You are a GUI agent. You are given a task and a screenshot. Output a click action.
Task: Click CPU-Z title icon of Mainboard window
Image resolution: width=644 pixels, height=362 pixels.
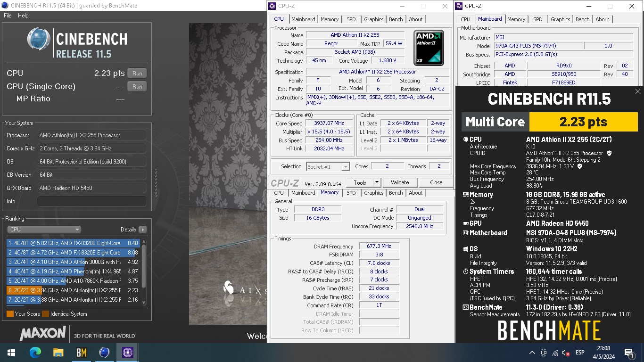click(459, 6)
